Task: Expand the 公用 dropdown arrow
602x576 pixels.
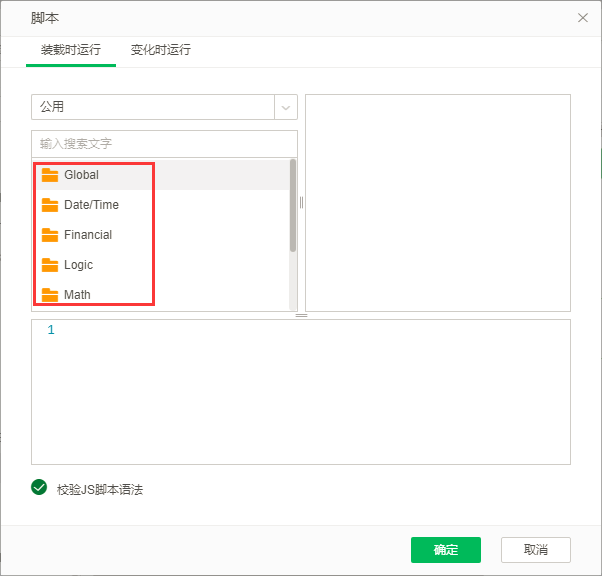Action: 286,108
